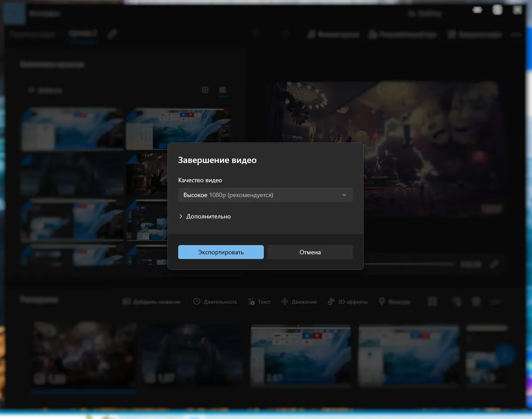The image size is (532, 419).
Task: Open the Качество видео quality dropdown
Action: pos(265,195)
